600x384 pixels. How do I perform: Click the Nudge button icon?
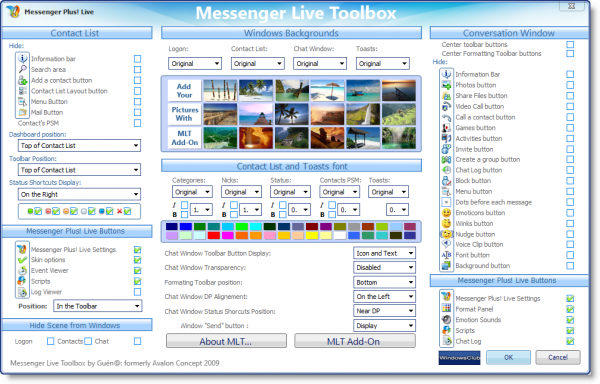tap(446, 234)
